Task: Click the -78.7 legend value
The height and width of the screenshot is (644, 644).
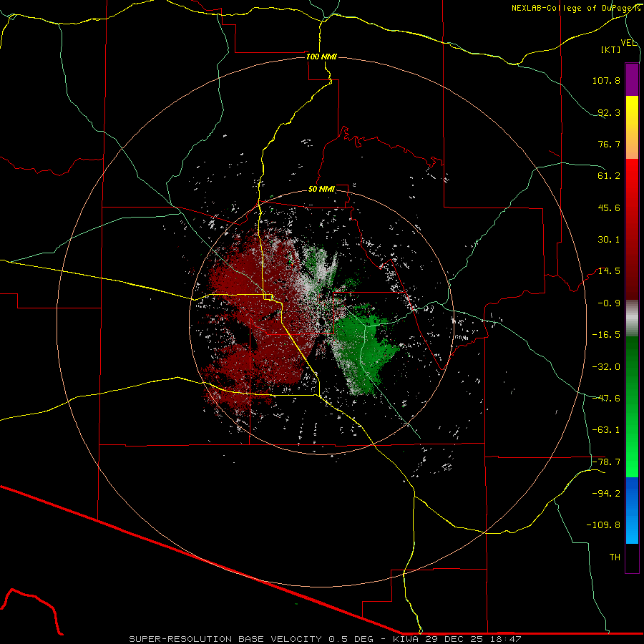Action: point(606,462)
